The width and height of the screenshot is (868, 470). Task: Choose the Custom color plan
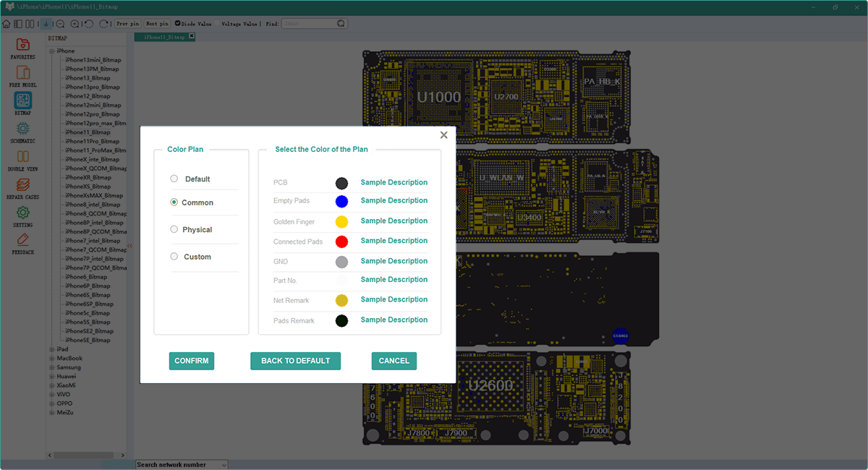coord(174,256)
